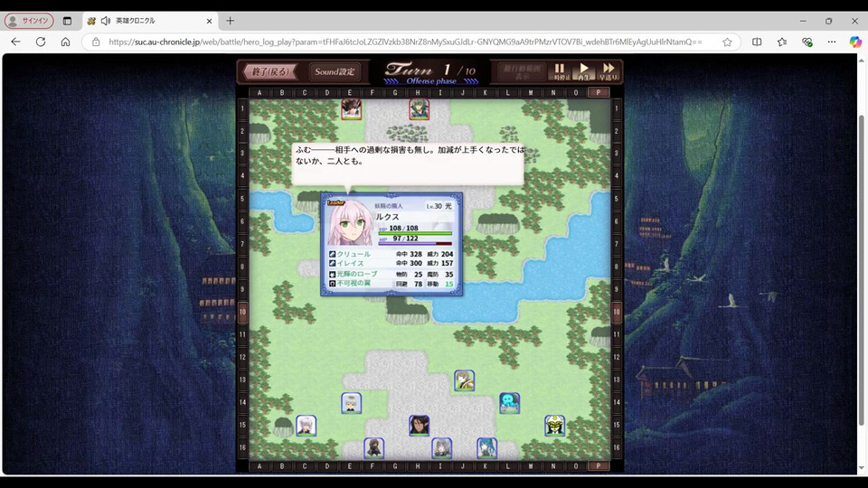
Task: Select the red-framed enemy unit at E1
Action: 351,109
